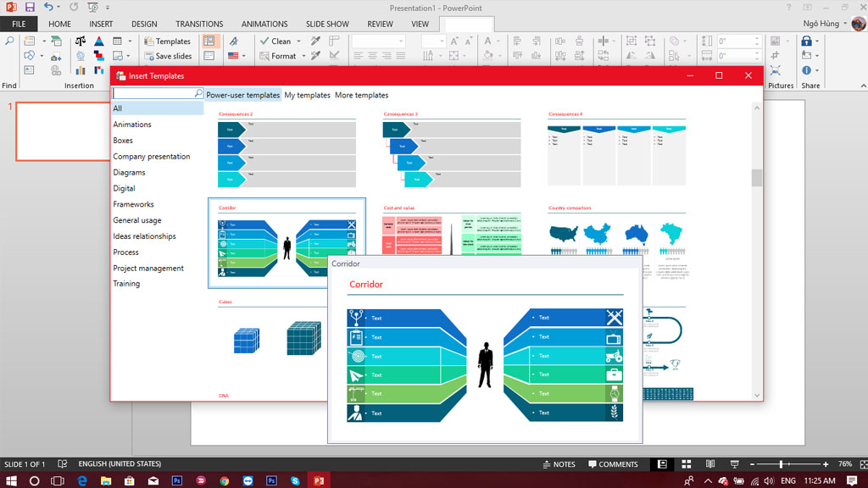Open the FILE tab

19,24
